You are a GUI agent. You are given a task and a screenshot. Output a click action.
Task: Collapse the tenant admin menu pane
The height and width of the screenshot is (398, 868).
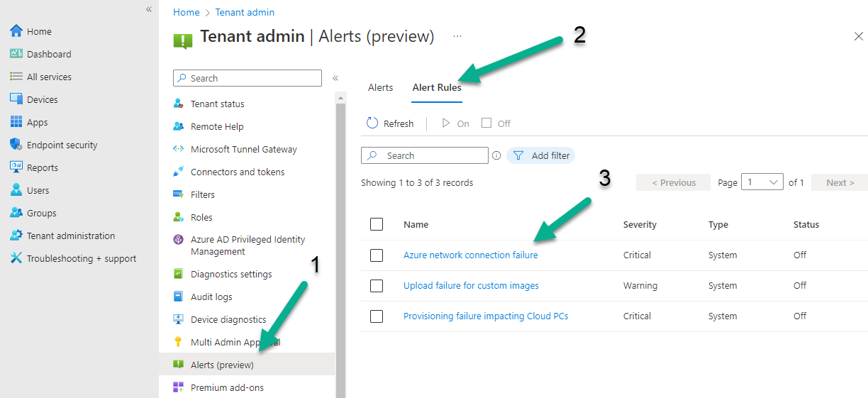tap(335, 78)
